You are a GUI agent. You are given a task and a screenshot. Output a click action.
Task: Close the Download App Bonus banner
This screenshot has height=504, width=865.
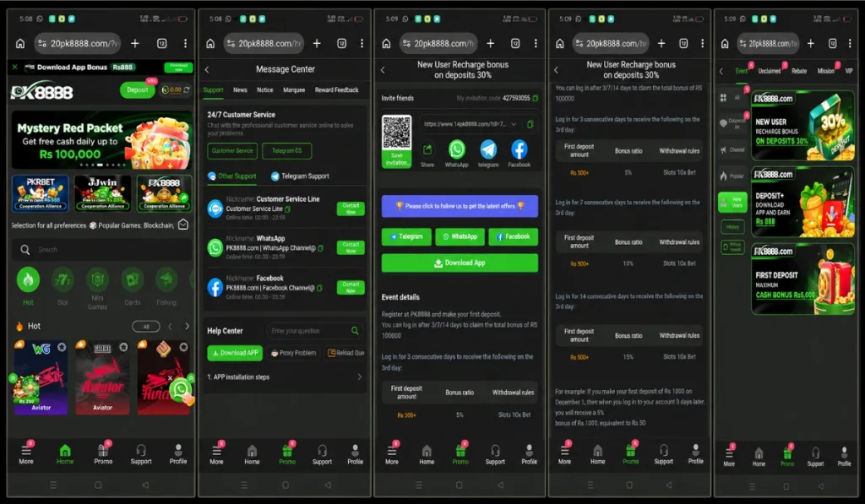point(15,67)
